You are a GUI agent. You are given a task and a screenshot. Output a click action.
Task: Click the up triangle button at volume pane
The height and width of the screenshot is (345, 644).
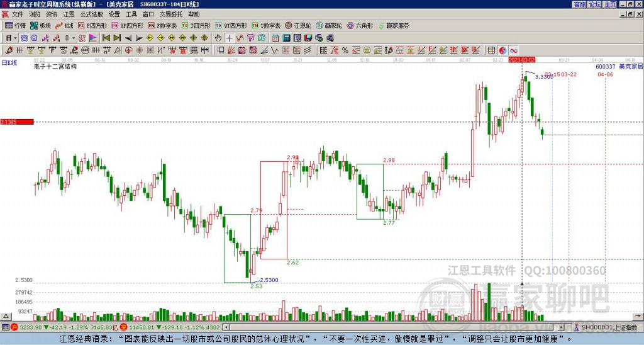tap(6, 316)
